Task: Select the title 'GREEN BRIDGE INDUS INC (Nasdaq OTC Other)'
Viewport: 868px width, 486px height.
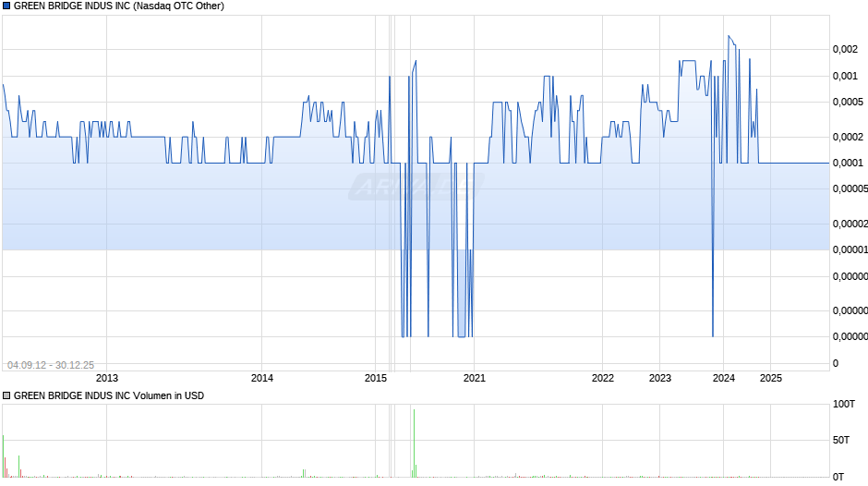Action: pyautogui.click(x=119, y=6)
